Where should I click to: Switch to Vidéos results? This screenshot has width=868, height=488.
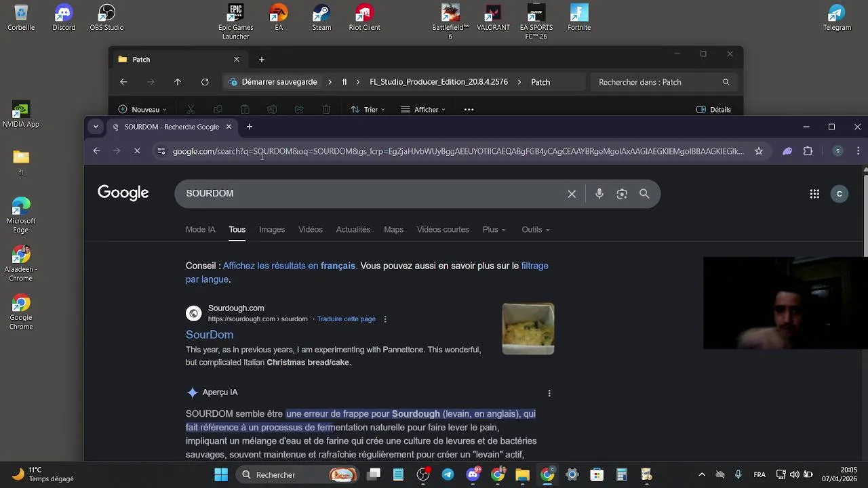coord(311,230)
